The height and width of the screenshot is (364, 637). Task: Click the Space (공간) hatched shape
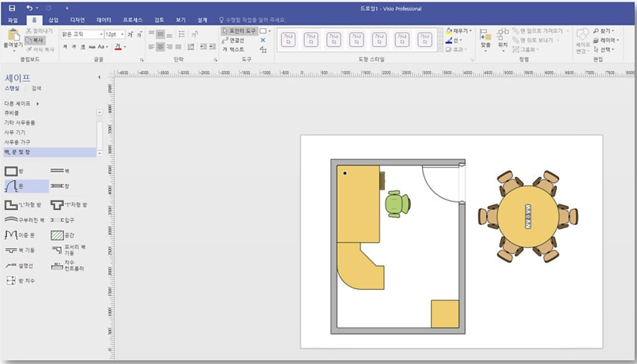pos(62,235)
